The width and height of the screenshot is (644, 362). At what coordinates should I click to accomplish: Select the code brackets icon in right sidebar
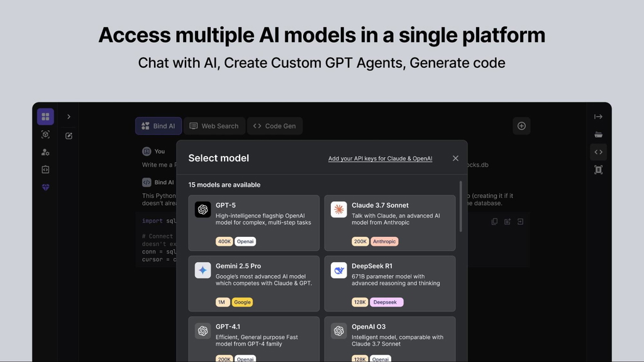tap(598, 152)
